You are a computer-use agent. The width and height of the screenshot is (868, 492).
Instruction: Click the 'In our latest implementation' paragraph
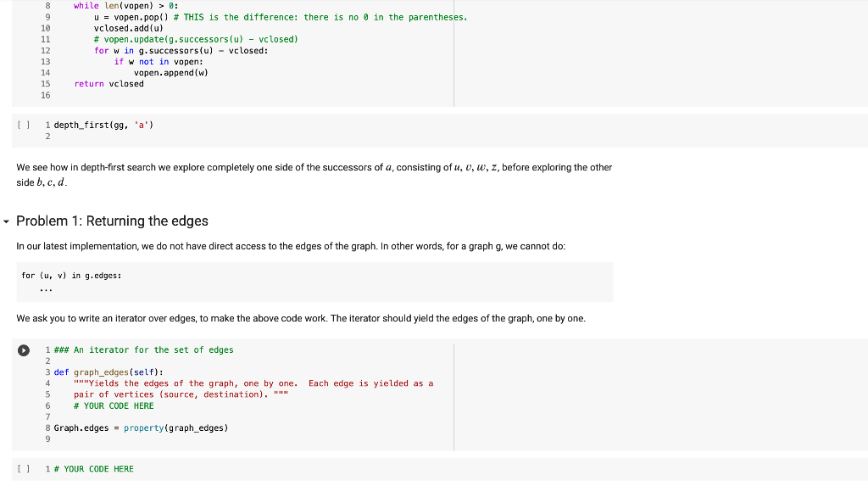[x=291, y=246]
